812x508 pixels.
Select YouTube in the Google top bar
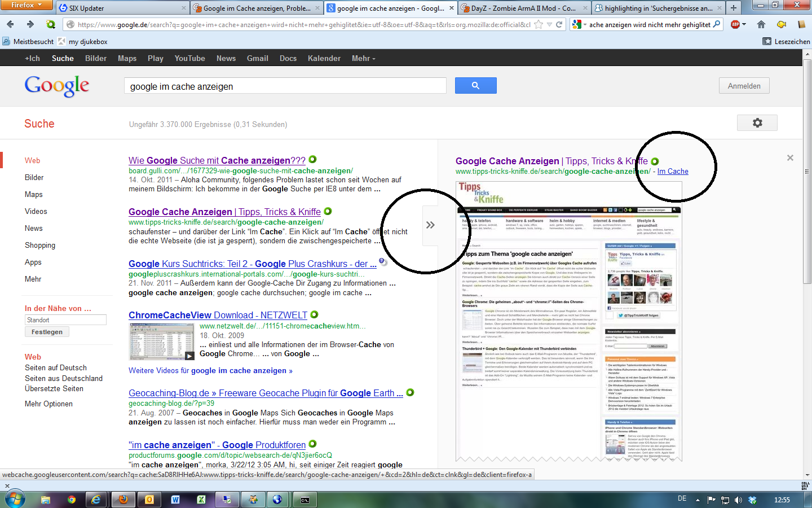189,58
